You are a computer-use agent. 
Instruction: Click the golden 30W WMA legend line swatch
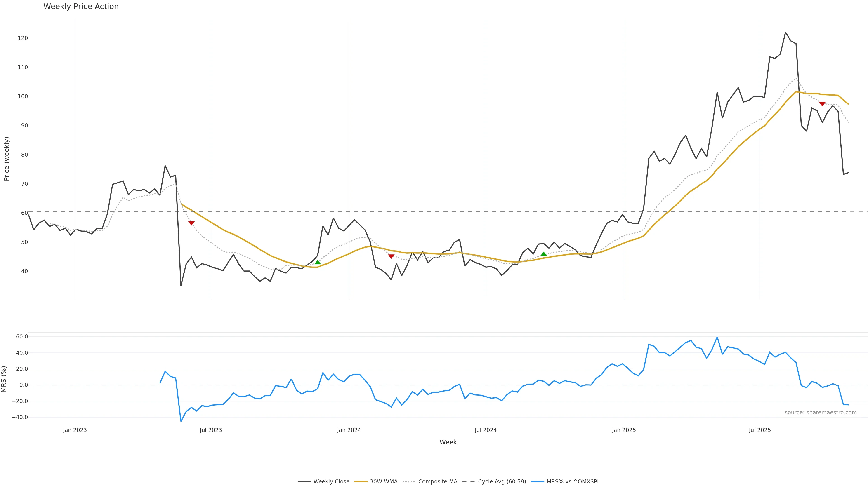[x=361, y=482]
